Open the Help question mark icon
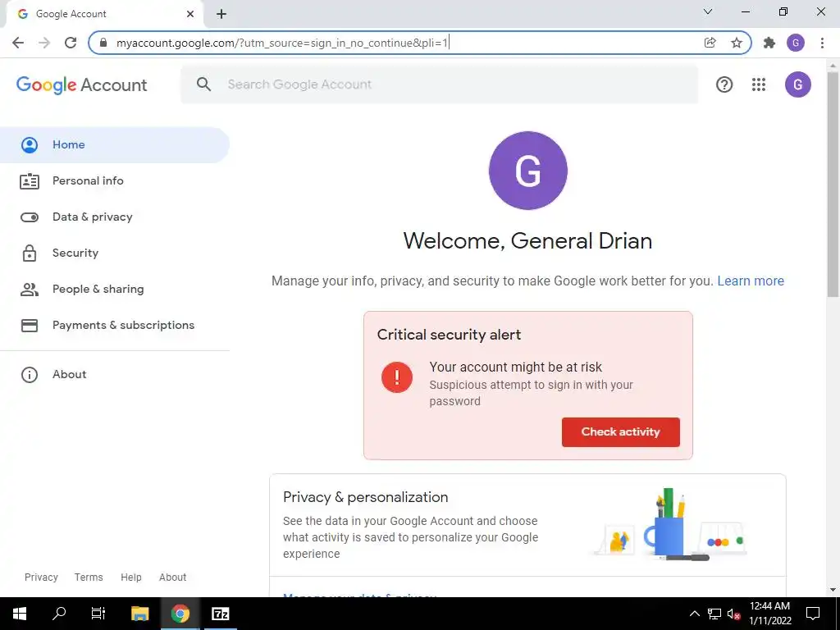This screenshot has height=630, width=840. tap(724, 84)
